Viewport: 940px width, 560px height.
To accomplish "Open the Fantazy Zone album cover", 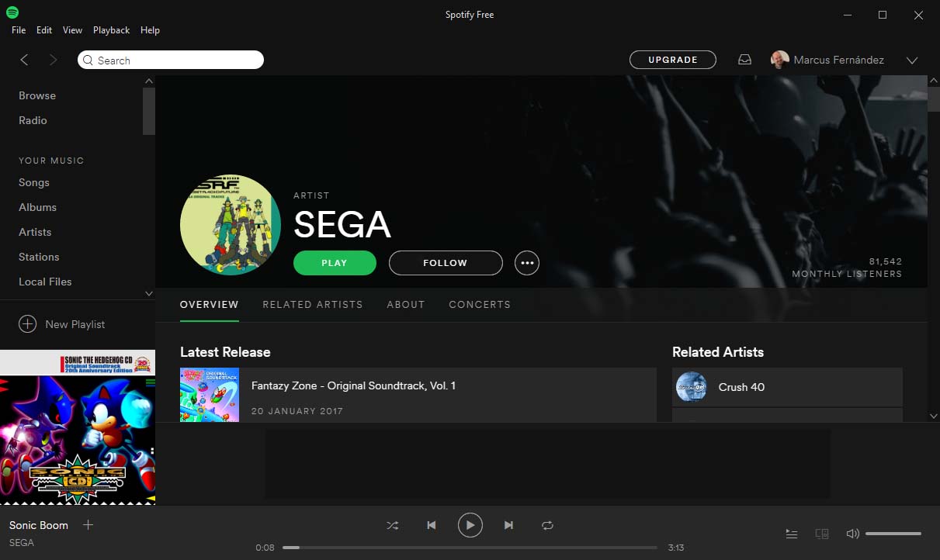I will [210, 395].
